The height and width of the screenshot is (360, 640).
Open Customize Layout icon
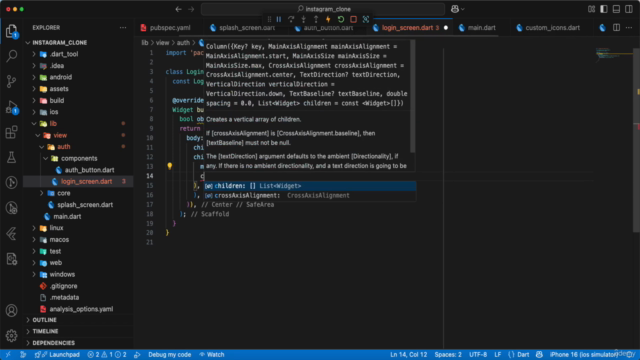coord(591,9)
